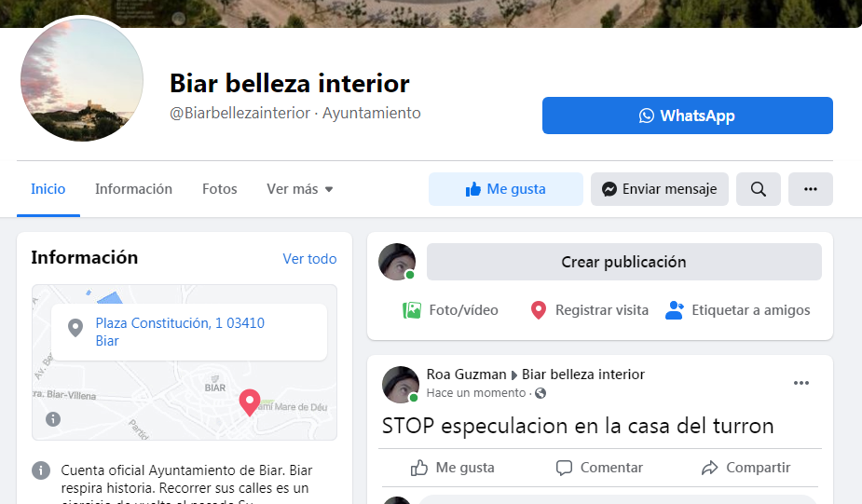Click the map info circle icon

[53, 419]
